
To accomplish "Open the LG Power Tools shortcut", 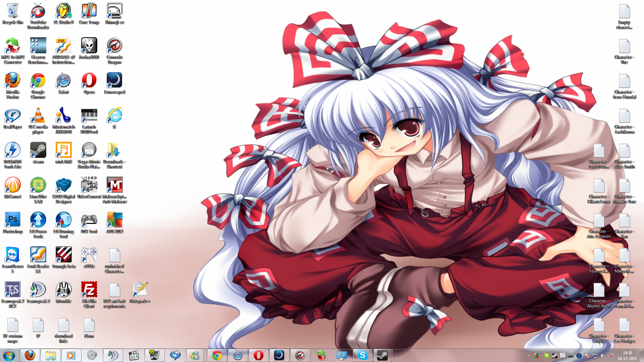I will tap(38, 225).
